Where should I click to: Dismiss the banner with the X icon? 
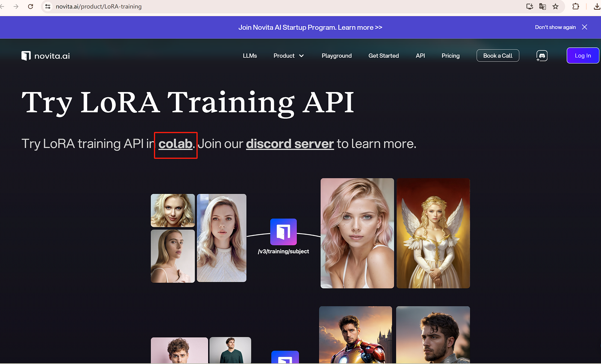pyautogui.click(x=584, y=27)
